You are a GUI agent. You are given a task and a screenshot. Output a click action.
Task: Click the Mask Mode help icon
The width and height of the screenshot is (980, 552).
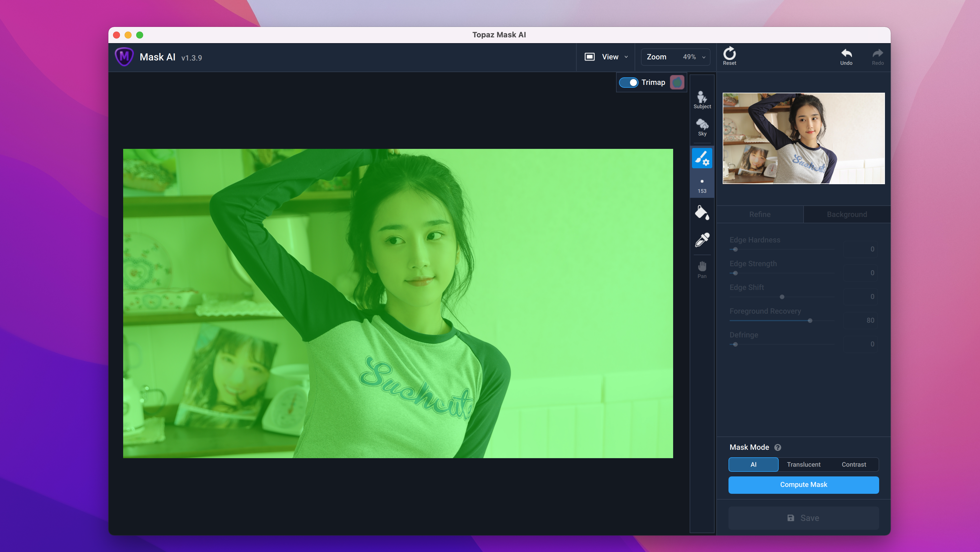(x=778, y=447)
